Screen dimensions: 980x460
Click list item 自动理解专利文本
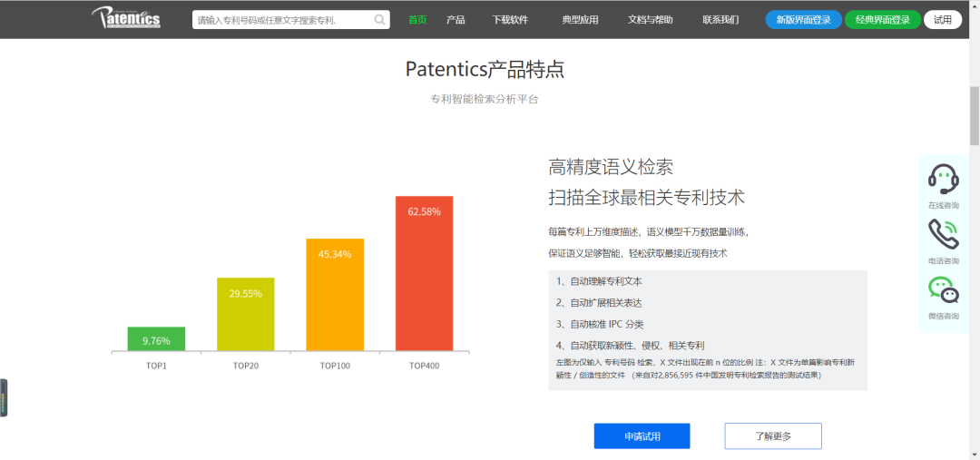[600, 281]
